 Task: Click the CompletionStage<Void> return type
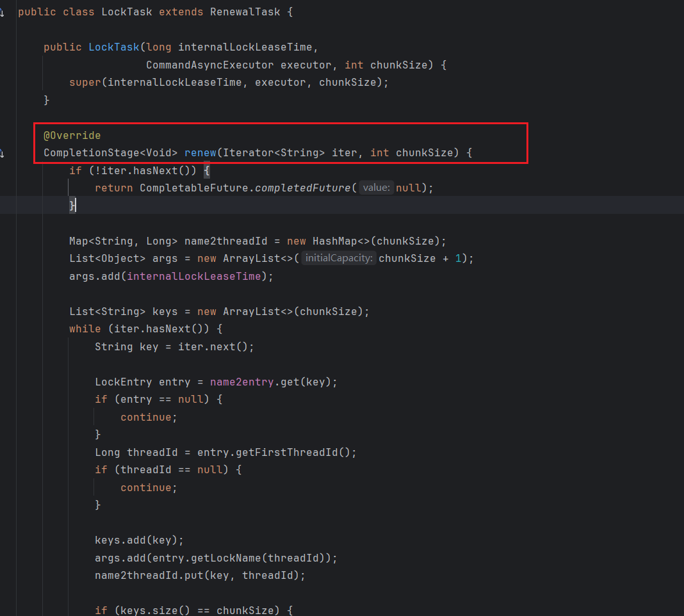tap(110, 152)
